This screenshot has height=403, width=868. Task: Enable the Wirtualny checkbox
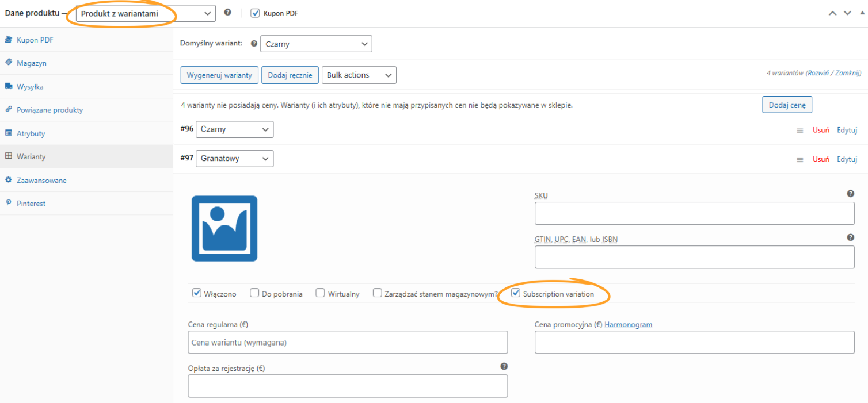click(320, 293)
